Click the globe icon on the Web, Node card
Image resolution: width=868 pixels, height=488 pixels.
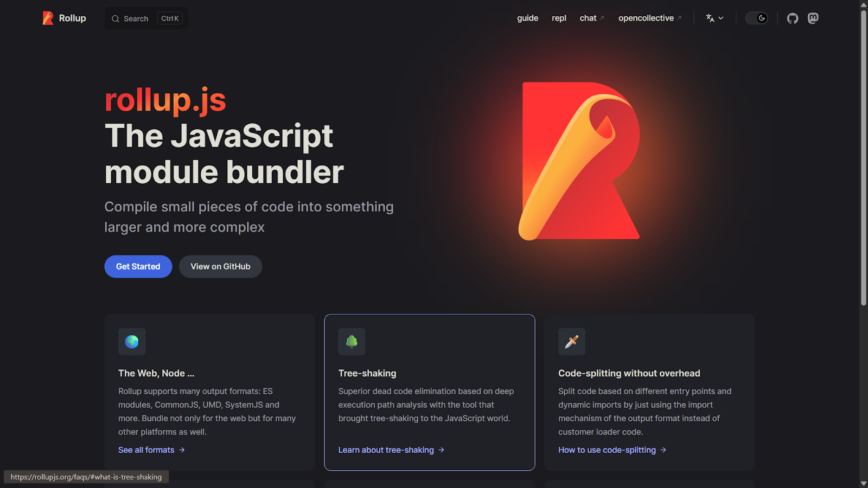coord(132,342)
